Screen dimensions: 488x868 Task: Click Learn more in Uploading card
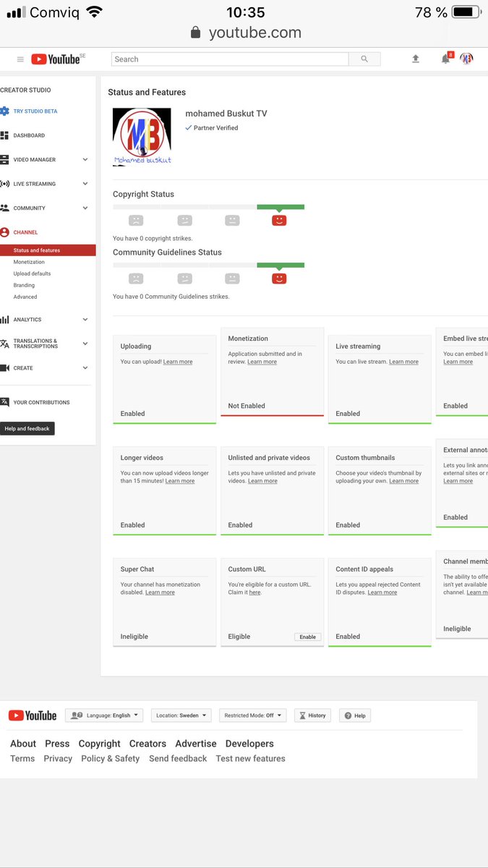point(178,362)
